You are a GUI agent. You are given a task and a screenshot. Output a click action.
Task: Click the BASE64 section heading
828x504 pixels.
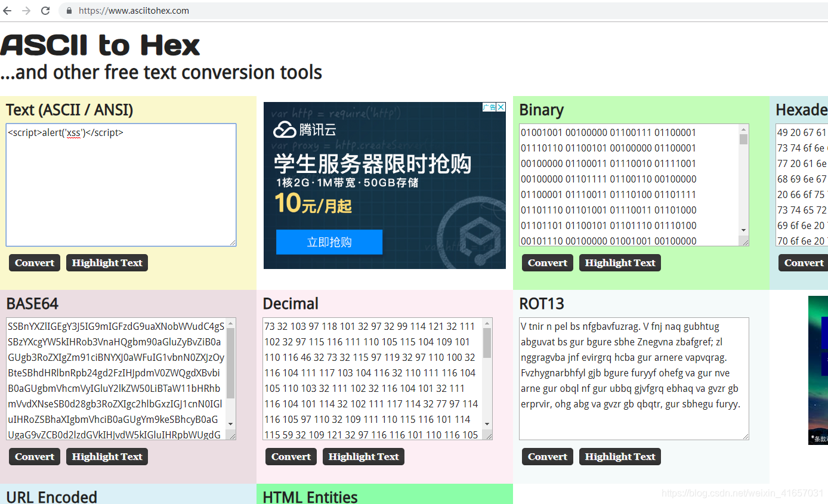pyautogui.click(x=32, y=304)
